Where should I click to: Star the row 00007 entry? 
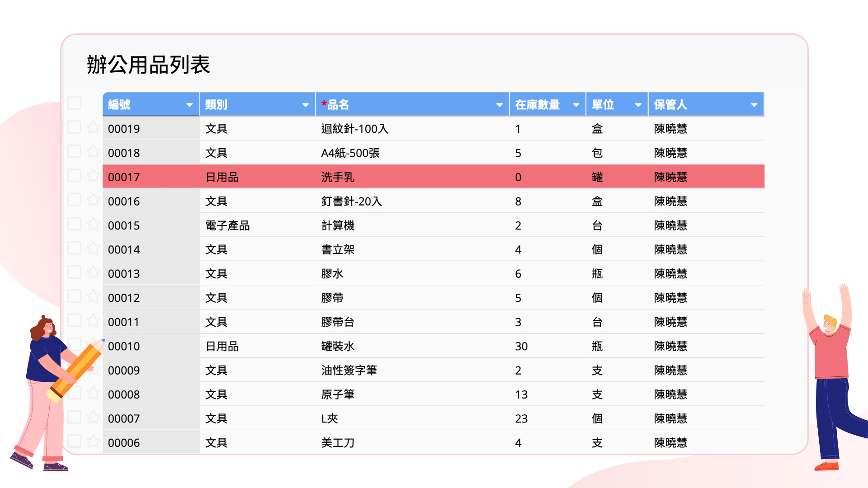click(x=93, y=418)
